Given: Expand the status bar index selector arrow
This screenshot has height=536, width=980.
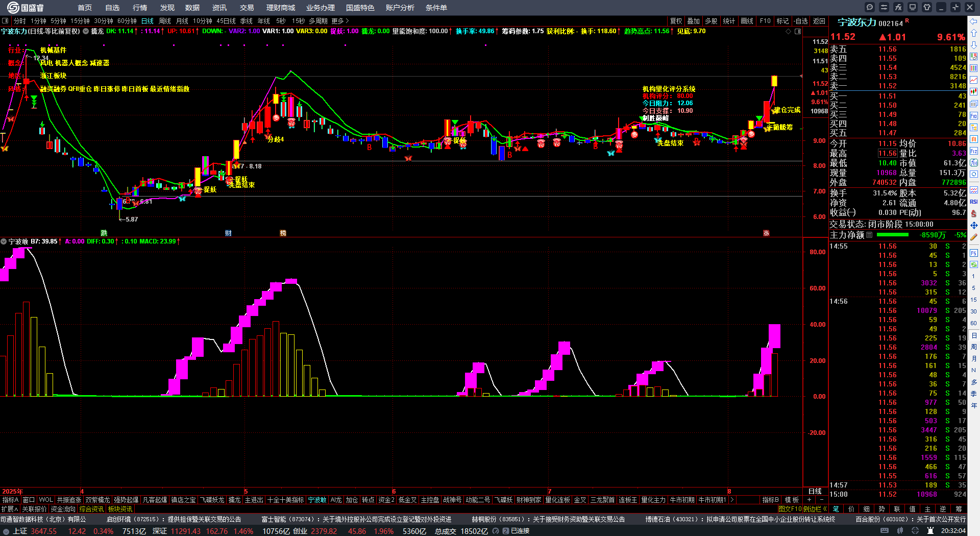Looking at the screenshot, I should [x=6, y=531].
